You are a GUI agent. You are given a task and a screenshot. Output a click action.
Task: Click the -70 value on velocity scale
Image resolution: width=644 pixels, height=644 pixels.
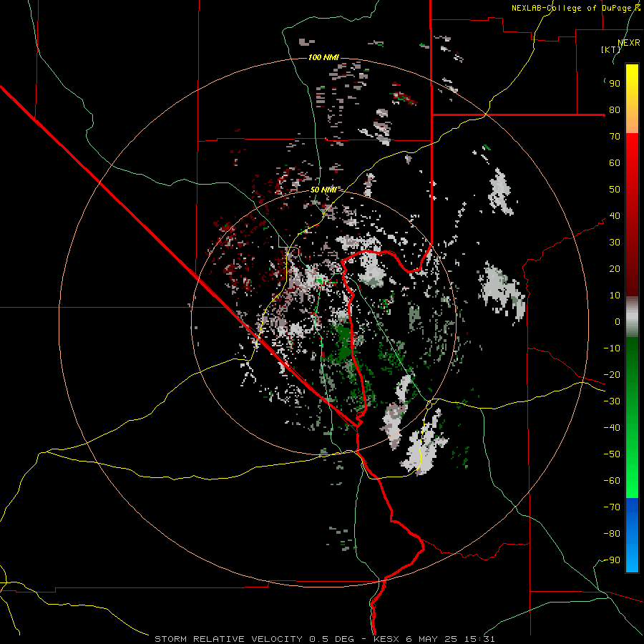[612, 507]
